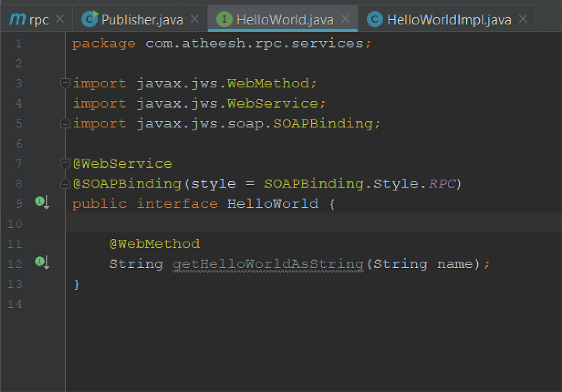Click the 'public' keyword on line 9
This screenshot has width=562, height=392.
(100, 204)
